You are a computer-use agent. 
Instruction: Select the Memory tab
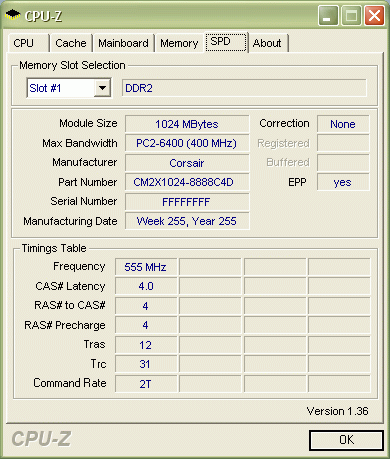179,43
